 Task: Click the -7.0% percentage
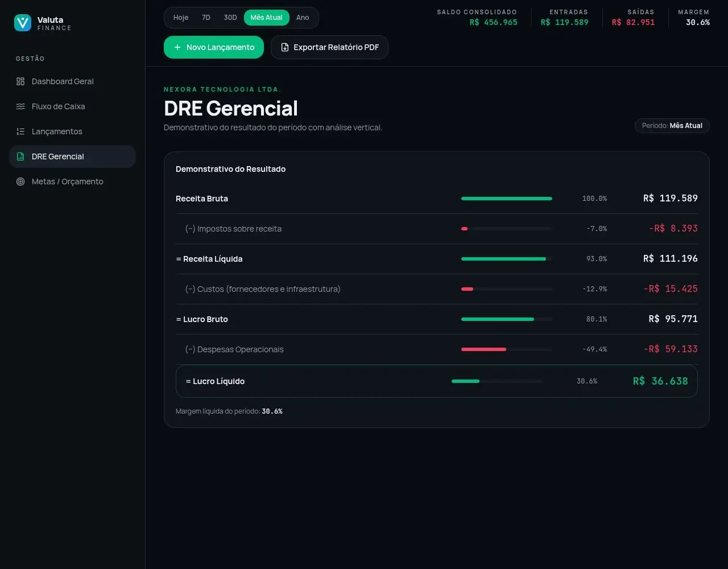(597, 229)
